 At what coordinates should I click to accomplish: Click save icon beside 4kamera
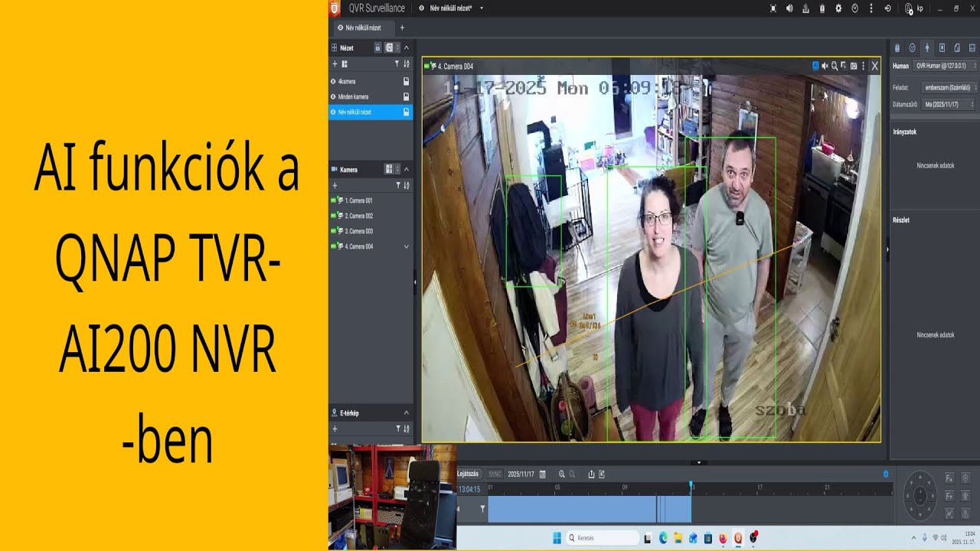[407, 81]
